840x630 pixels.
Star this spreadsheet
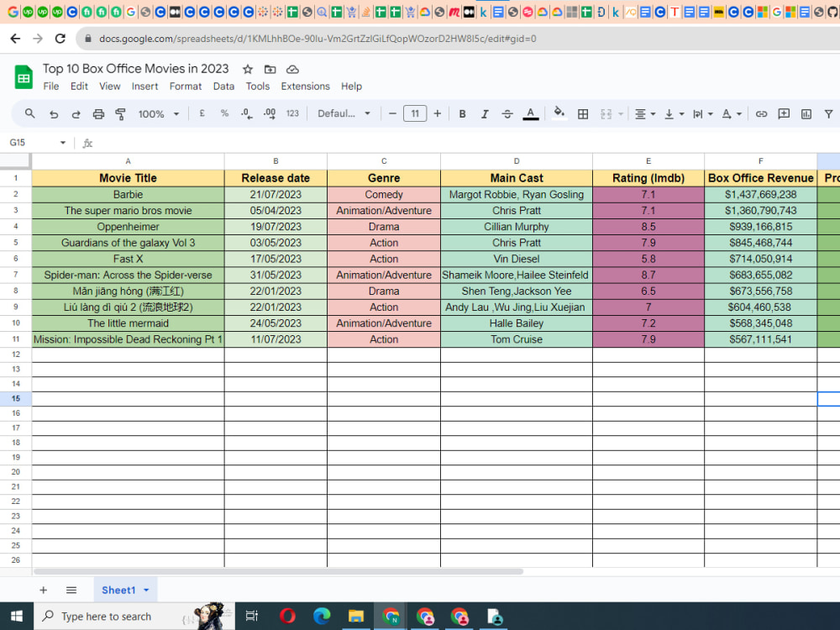point(247,69)
